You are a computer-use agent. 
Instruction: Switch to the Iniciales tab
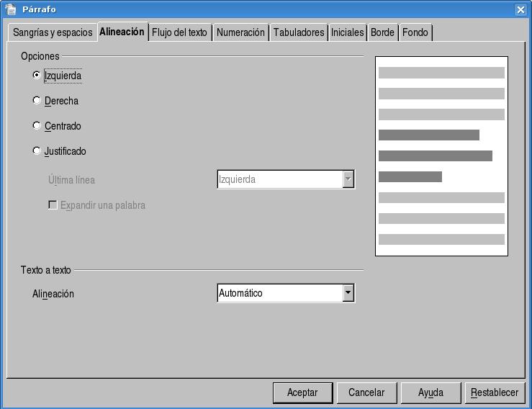pos(347,32)
